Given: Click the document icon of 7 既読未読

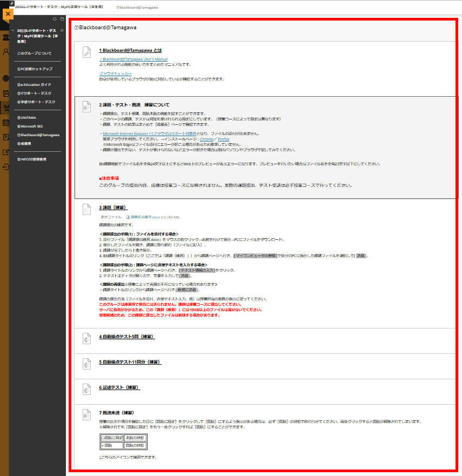Looking at the screenshot, I should (87, 415).
